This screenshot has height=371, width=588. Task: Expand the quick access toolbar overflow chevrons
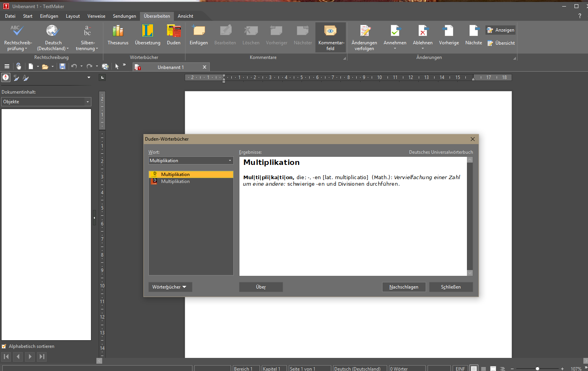click(x=124, y=65)
